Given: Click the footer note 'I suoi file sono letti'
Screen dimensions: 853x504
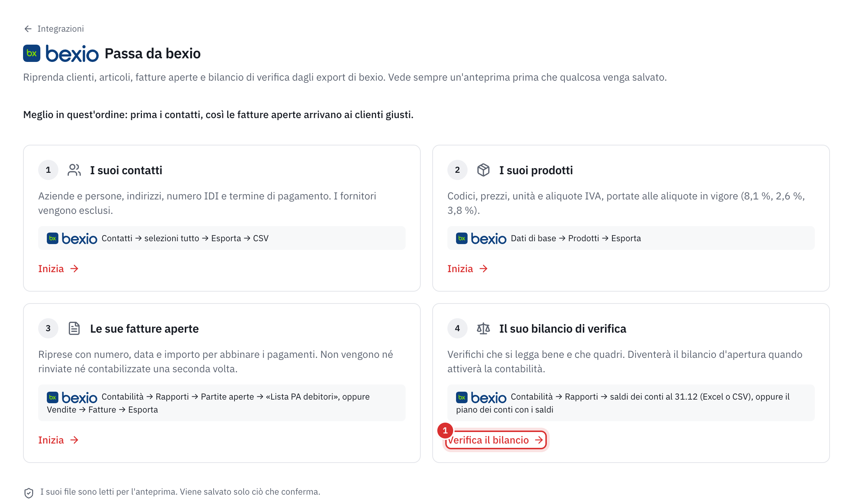Looking at the screenshot, I should click(x=180, y=492).
